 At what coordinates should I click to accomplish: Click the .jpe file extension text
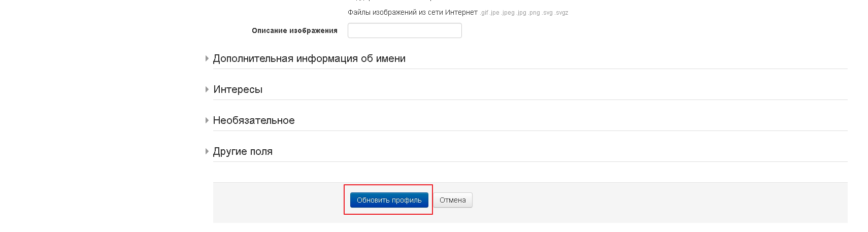coord(495,13)
